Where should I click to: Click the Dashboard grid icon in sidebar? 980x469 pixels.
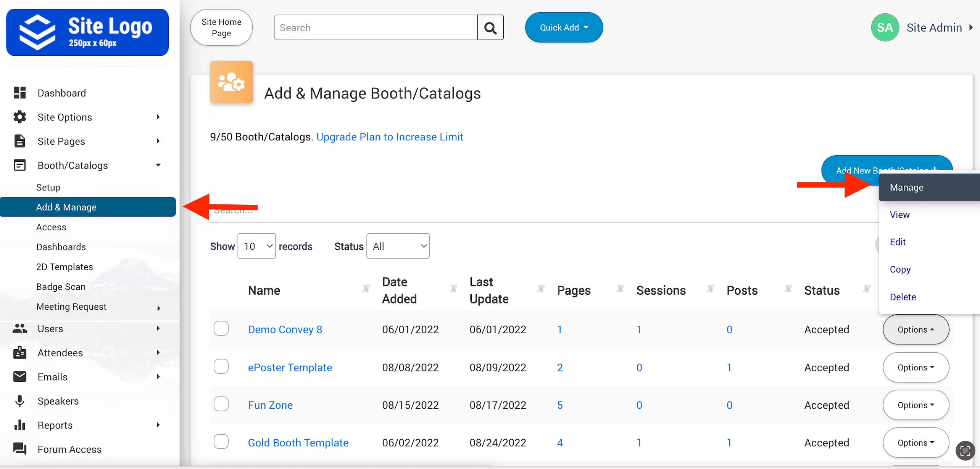pos(20,93)
